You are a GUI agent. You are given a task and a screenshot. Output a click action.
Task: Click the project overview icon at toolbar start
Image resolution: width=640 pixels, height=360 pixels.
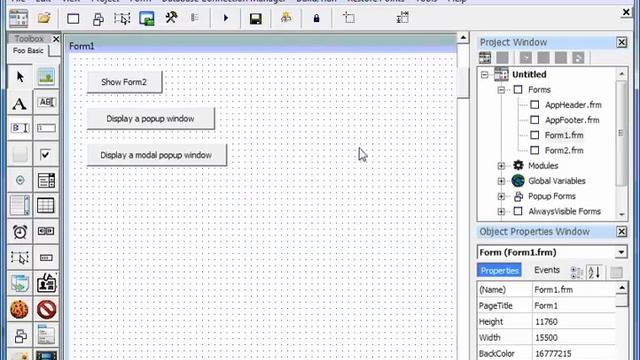[x=19, y=19]
